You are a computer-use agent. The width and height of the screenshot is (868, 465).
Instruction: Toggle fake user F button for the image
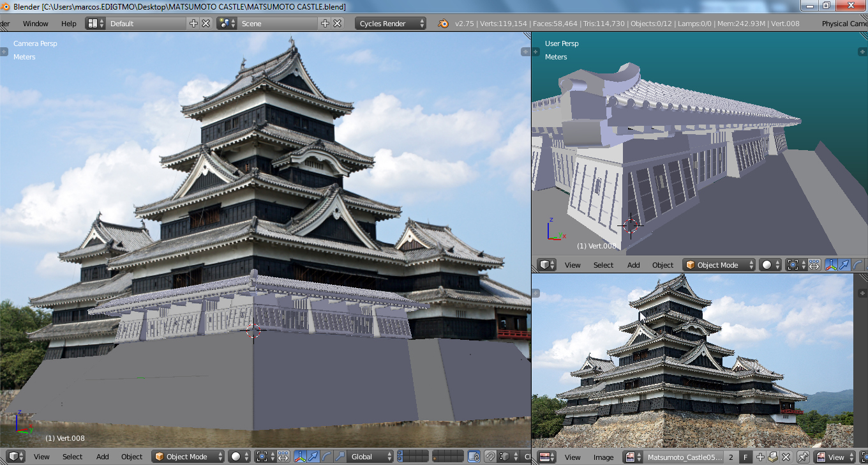click(x=745, y=457)
